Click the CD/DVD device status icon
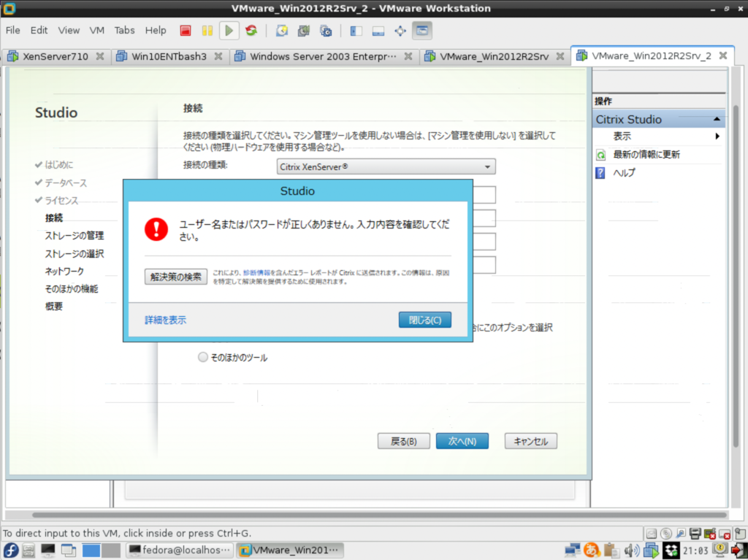Image resolution: width=748 pixels, height=560 pixels. point(666,533)
